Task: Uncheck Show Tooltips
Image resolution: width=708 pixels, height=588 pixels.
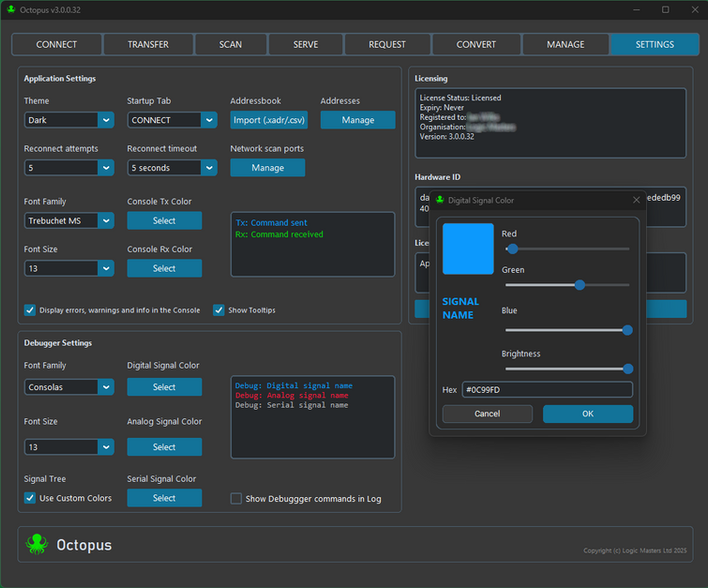Action: 219,310
